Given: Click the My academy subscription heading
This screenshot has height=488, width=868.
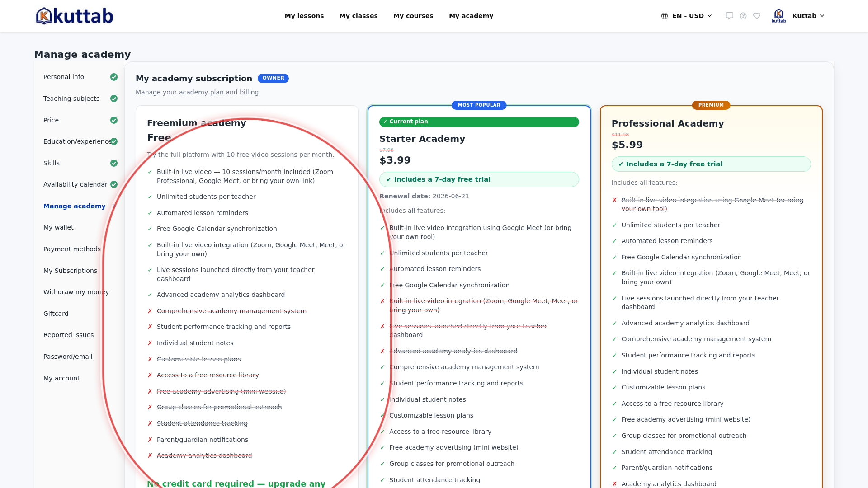Looking at the screenshot, I should click(194, 79).
